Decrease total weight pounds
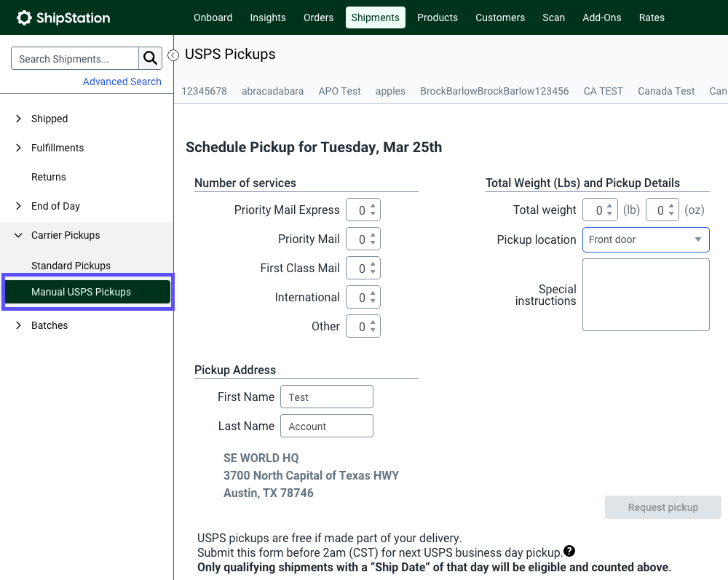The width and height of the screenshot is (728, 580). tap(609, 213)
